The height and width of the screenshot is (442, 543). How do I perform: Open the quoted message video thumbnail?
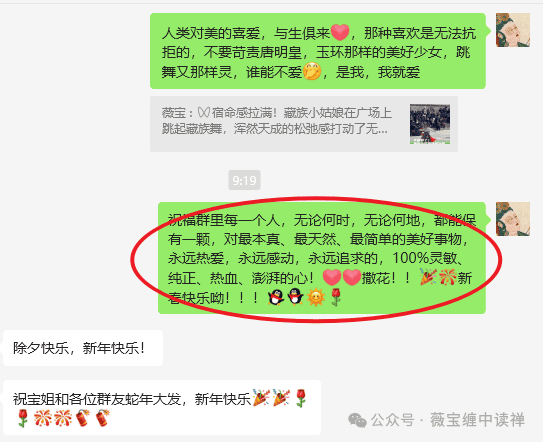[430, 124]
